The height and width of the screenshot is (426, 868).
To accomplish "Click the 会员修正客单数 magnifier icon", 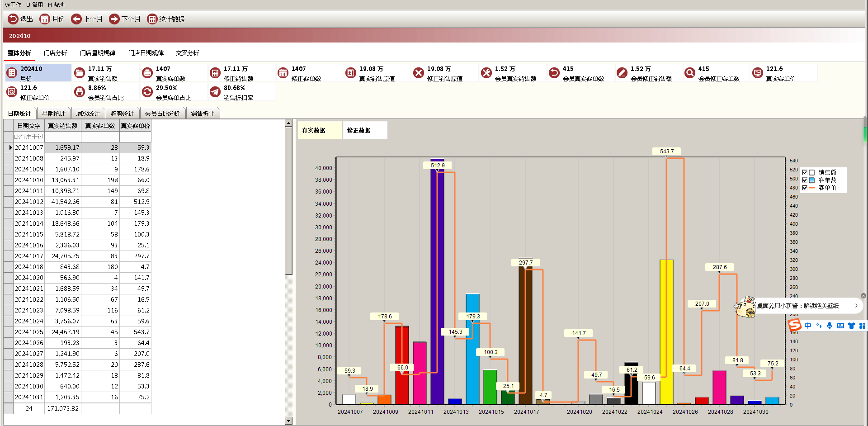I will (690, 73).
